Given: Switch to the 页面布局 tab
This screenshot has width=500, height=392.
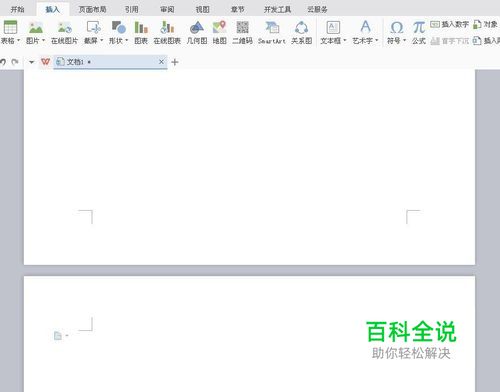Looking at the screenshot, I should coord(93,9).
